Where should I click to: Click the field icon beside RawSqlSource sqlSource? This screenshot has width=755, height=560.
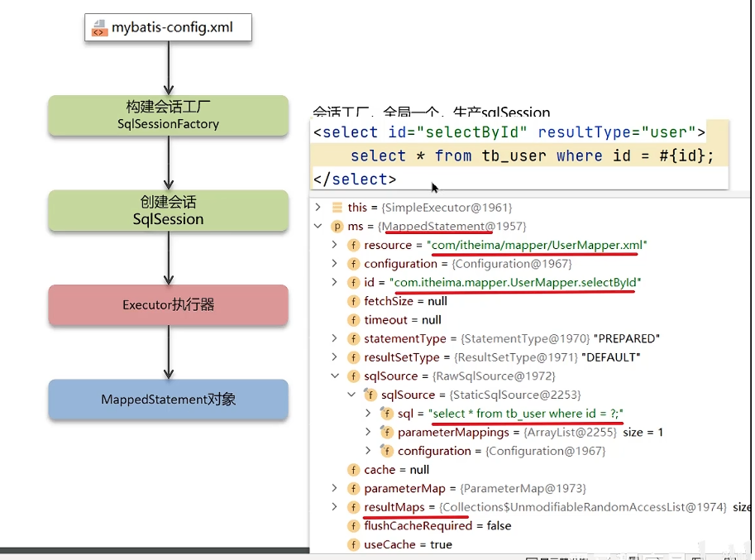point(353,376)
